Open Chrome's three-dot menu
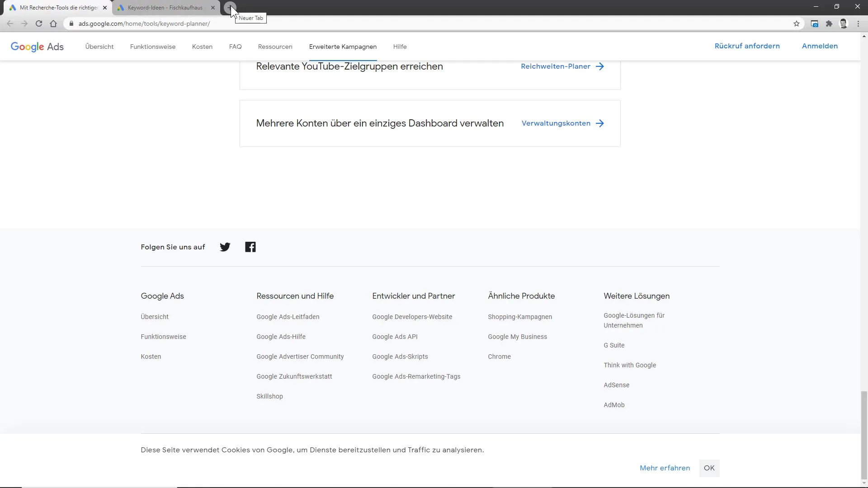868x488 pixels. [858, 23]
